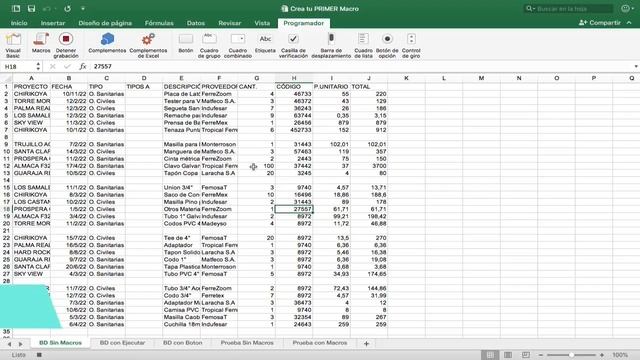Click the Compartir share button
The width and height of the screenshot is (640, 360).
[600, 23]
